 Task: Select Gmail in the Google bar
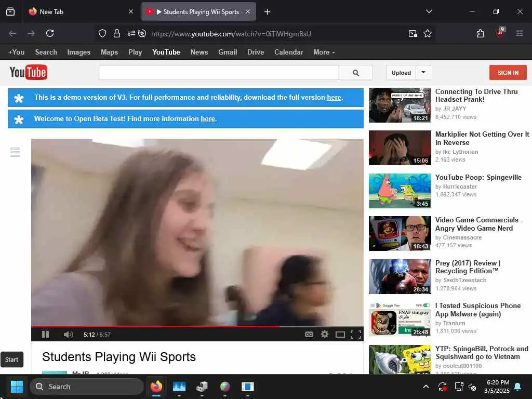pyautogui.click(x=228, y=52)
